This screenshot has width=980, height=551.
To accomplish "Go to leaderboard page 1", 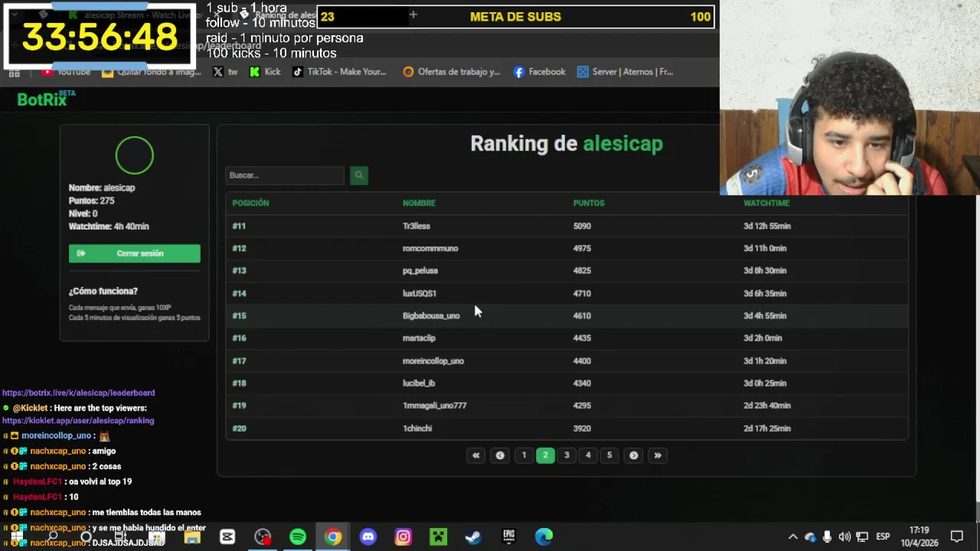I will pos(524,455).
